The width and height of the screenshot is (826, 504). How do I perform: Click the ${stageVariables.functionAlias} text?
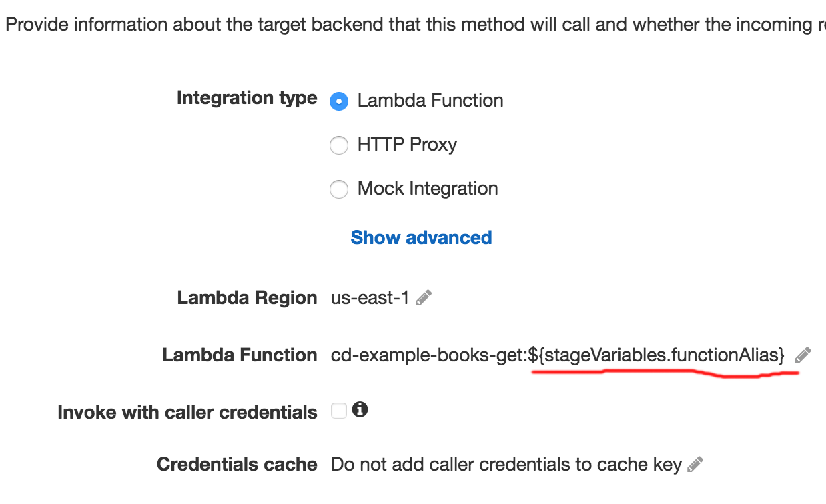(x=657, y=355)
